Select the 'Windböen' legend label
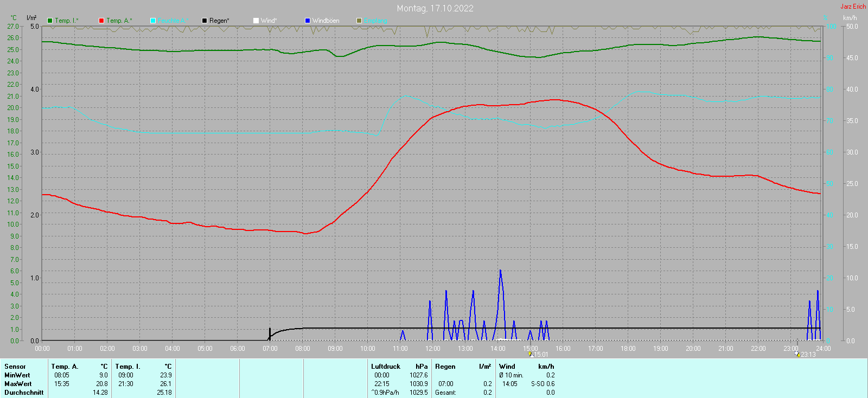 [x=326, y=21]
